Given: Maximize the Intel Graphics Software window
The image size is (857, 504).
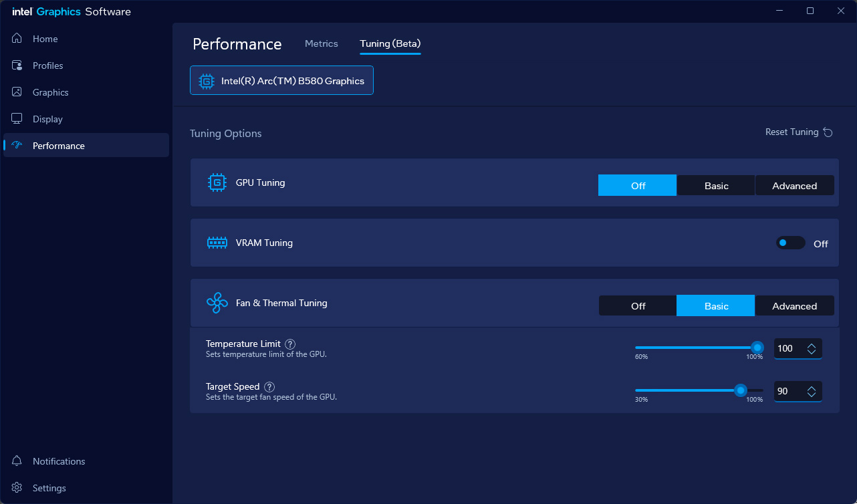Looking at the screenshot, I should click(x=810, y=11).
